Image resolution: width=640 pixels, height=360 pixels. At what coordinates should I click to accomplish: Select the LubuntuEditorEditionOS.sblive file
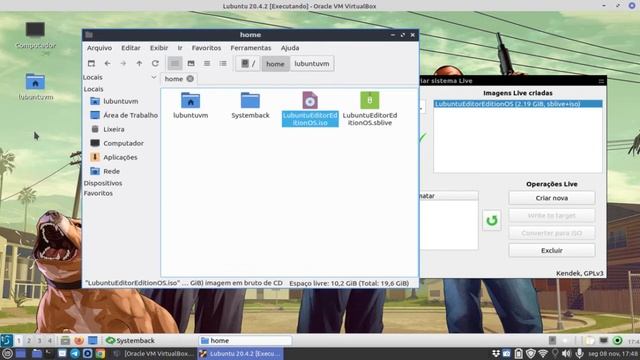pyautogui.click(x=370, y=109)
